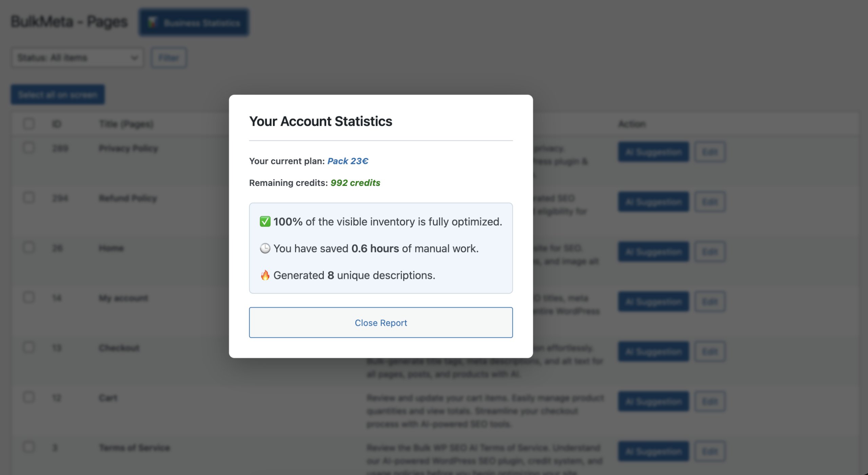This screenshot has height=475, width=868.
Task: Toggle the select-all checkbox in table header
Action: 29,123
